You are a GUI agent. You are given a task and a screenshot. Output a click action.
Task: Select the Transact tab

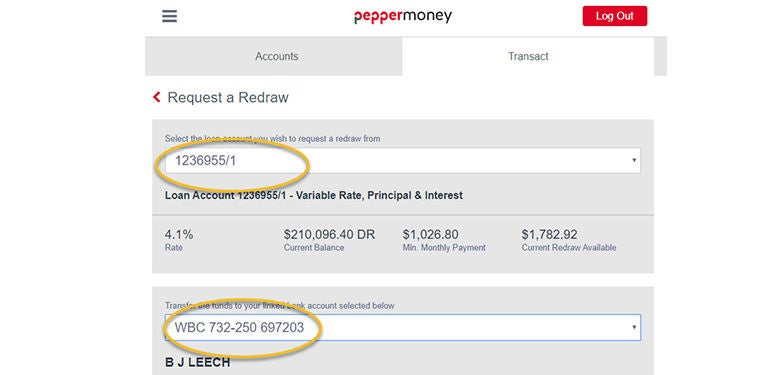(x=528, y=56)
